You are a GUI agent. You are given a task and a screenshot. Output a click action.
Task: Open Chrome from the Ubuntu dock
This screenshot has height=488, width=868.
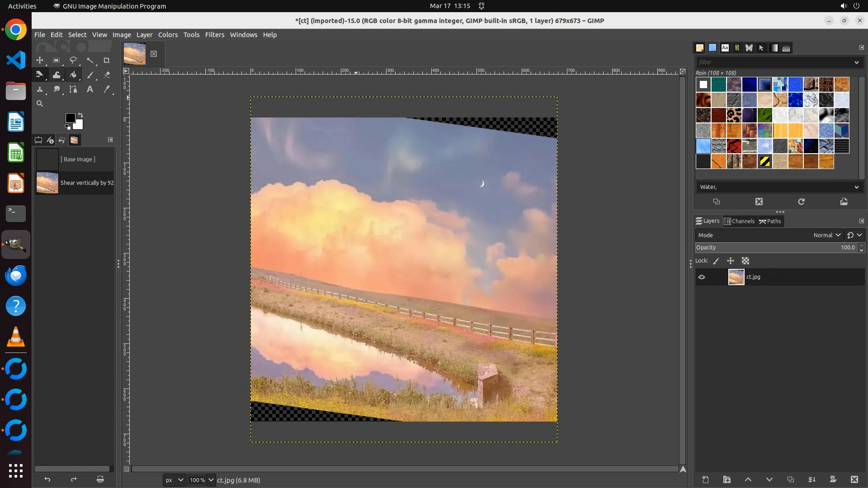tap(16, 30)
